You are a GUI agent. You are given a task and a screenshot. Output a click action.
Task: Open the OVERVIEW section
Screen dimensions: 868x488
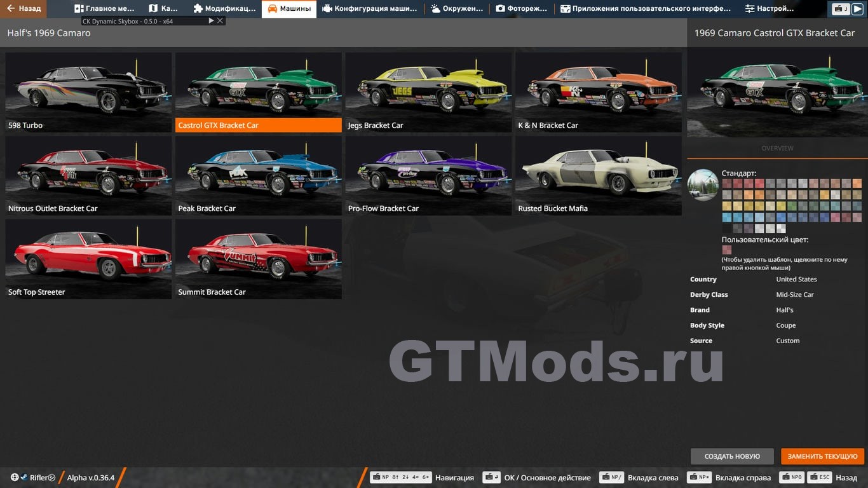pyautogui.click(x=777, y=148)
